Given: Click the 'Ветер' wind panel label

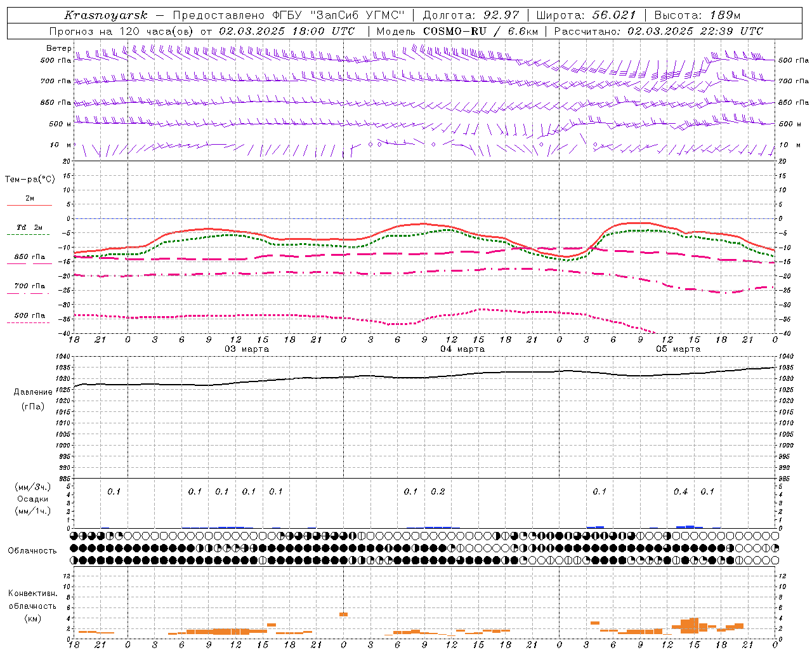Looking at the screenshot, I should [x=58, y=48].
